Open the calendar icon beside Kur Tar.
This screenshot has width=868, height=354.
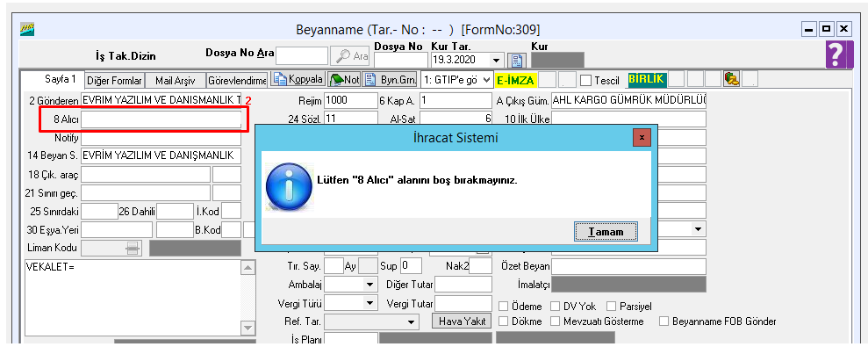[x=518, y=60]
